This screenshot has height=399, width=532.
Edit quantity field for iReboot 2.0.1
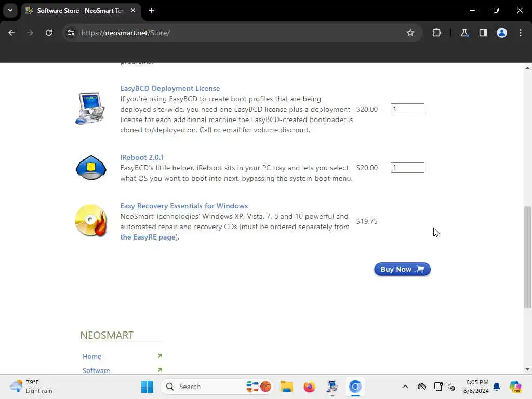point(407,168)
